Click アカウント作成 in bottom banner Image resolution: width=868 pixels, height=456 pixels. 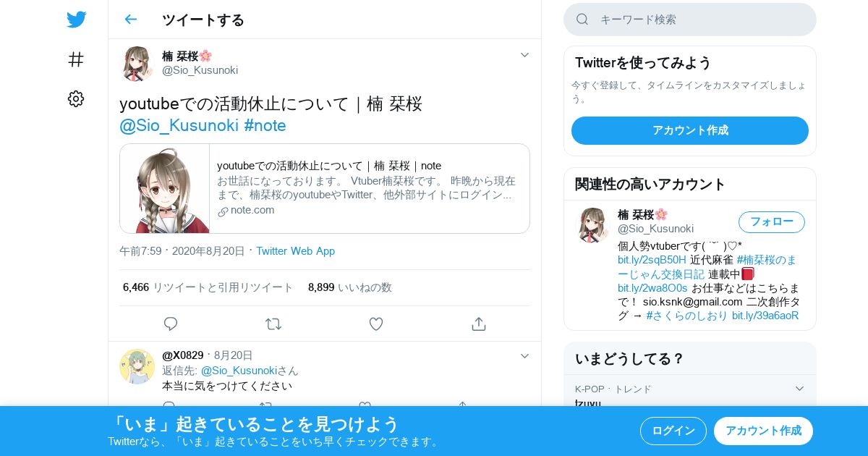[x=763, y=431]
